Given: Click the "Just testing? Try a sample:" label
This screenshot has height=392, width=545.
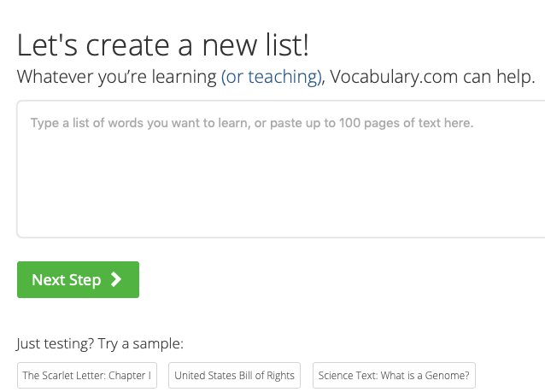Looking at the screenshot, I should (x=100, y=344).
